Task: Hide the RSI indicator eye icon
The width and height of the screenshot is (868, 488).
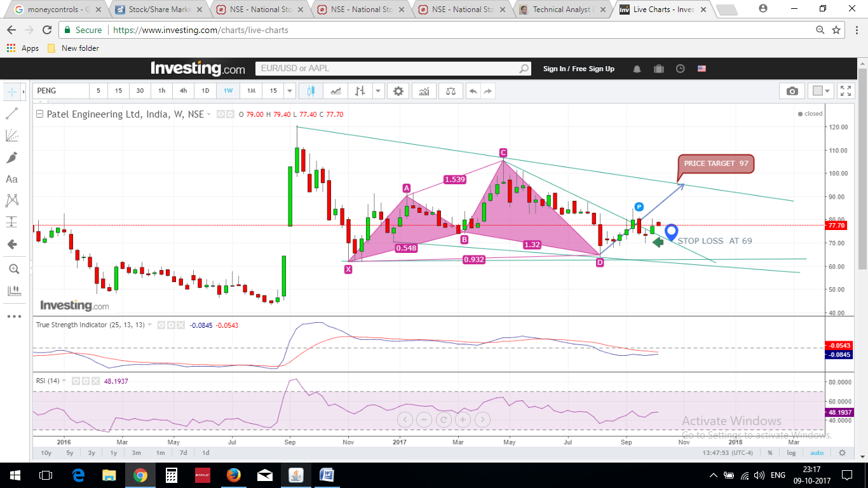Action: [x=76, y=381]
